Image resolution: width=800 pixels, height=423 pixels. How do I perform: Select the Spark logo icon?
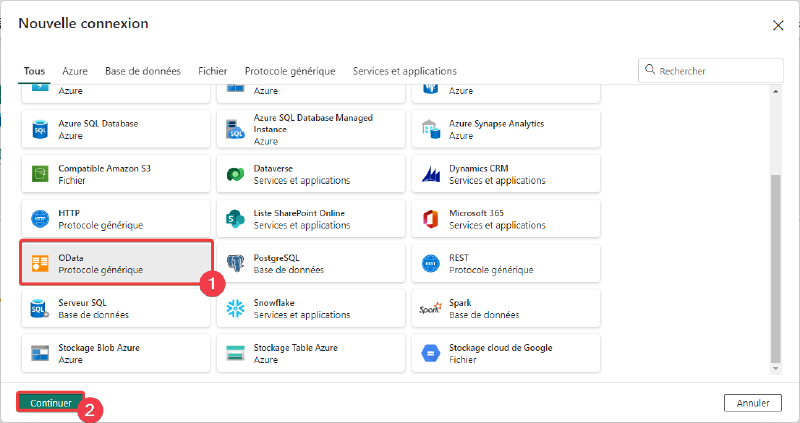click(x=430, y=308)
